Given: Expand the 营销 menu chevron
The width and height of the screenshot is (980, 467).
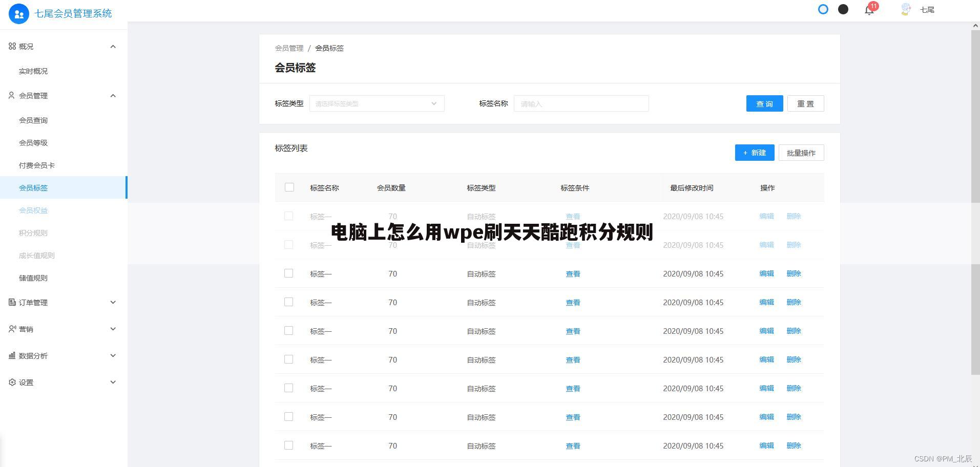Looking at the screenshot, I should [113, 329].
